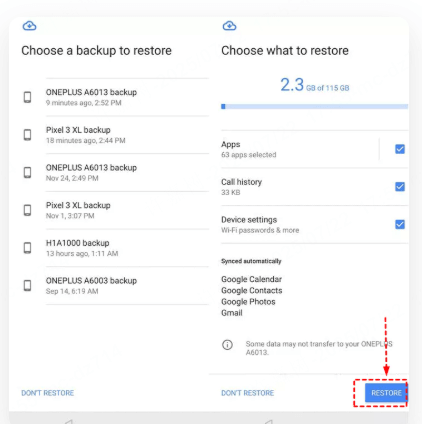Click phone icon of the H1A1000 backup
This screenshot has width=422, height=424.
[28, 248]
